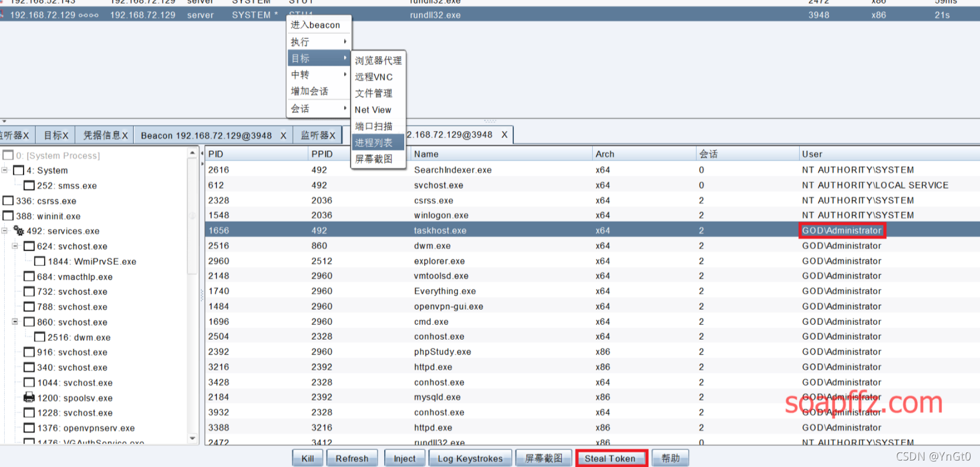Choose 增加会话 menu entry
980x467 pixels.
coord(319,91)
